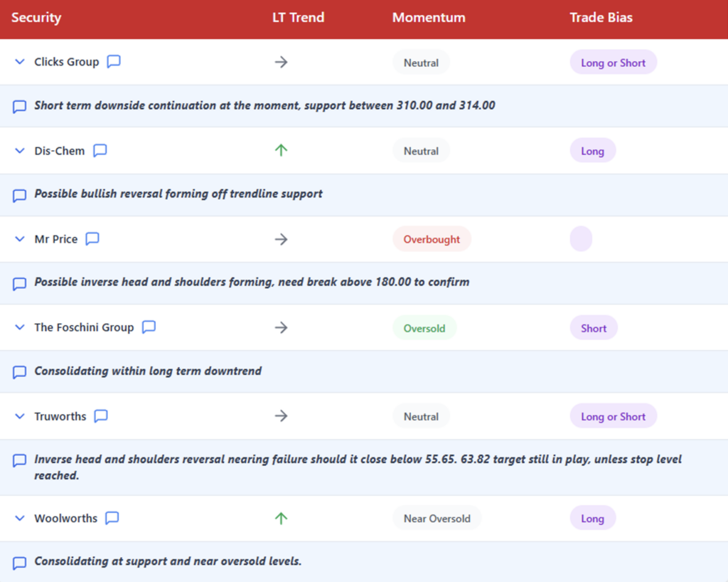This screenshot has width=728, height=582.
Task: Open the comment icon beside Woolworths
Action: point(112,518)
